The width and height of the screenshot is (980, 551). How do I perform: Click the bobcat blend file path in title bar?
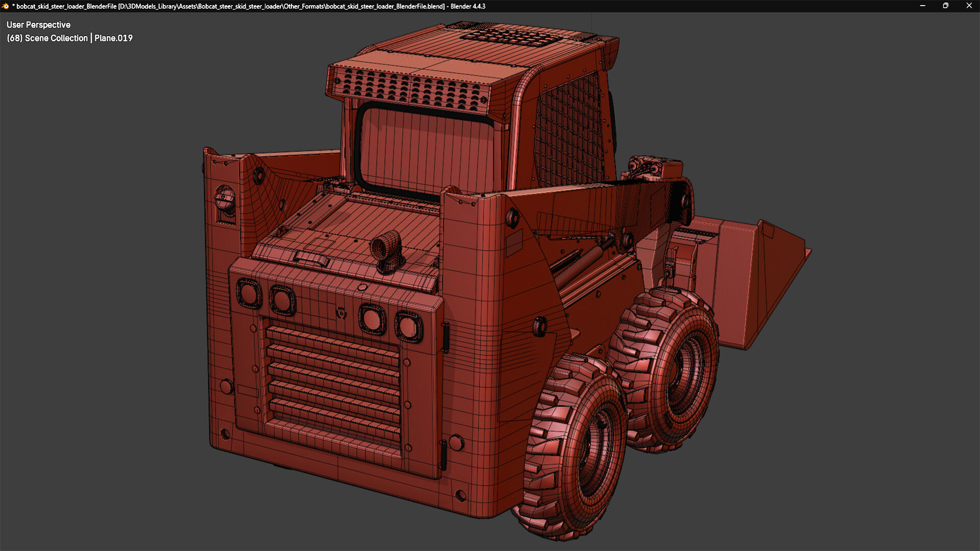point(281,6)
